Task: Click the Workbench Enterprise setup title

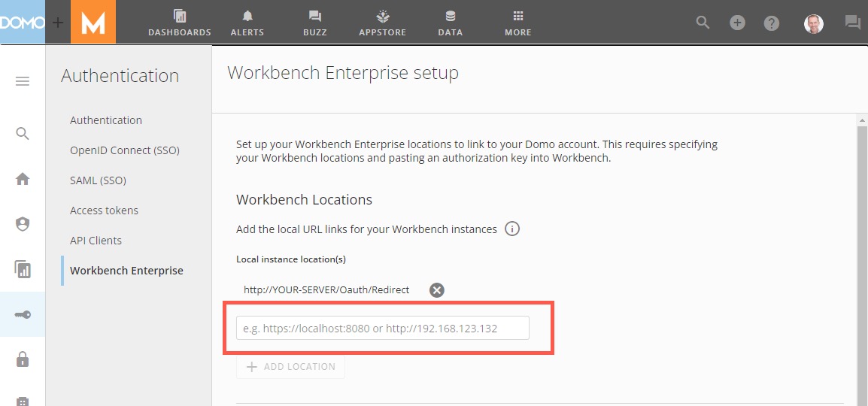Action: [x=343, y=73]
